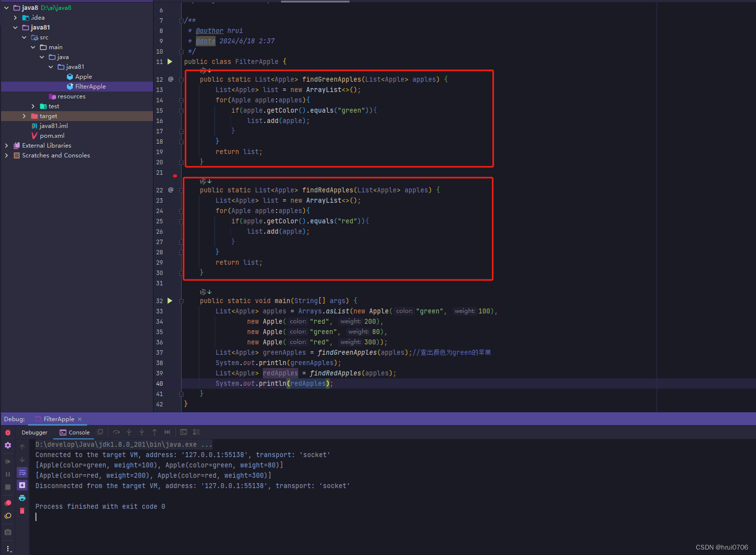Click the Resume Program button
Viewport: 756px width, 555px height.
(x=8, y=462)
